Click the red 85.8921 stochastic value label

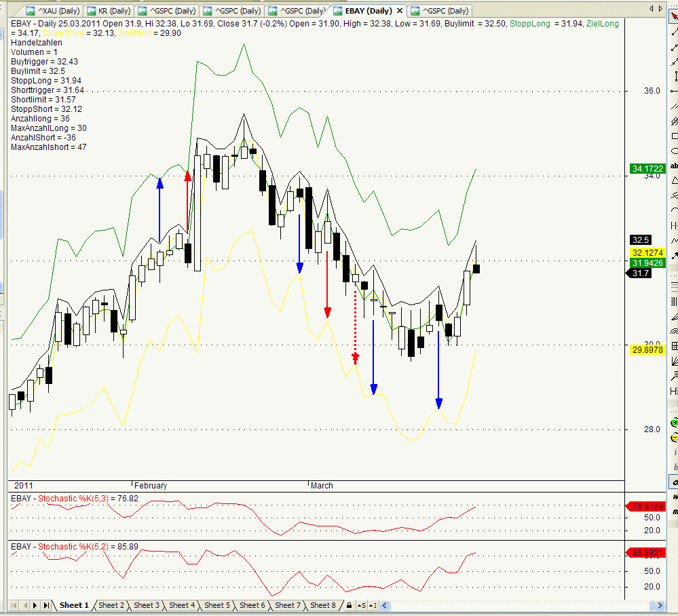(645, 552)
